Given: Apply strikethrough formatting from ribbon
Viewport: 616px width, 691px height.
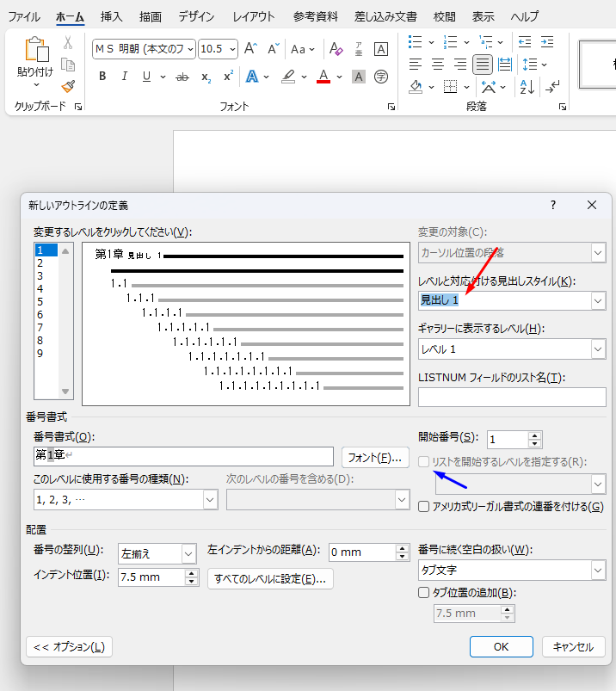Looking at the screenshot, I should tap(182, 77).
